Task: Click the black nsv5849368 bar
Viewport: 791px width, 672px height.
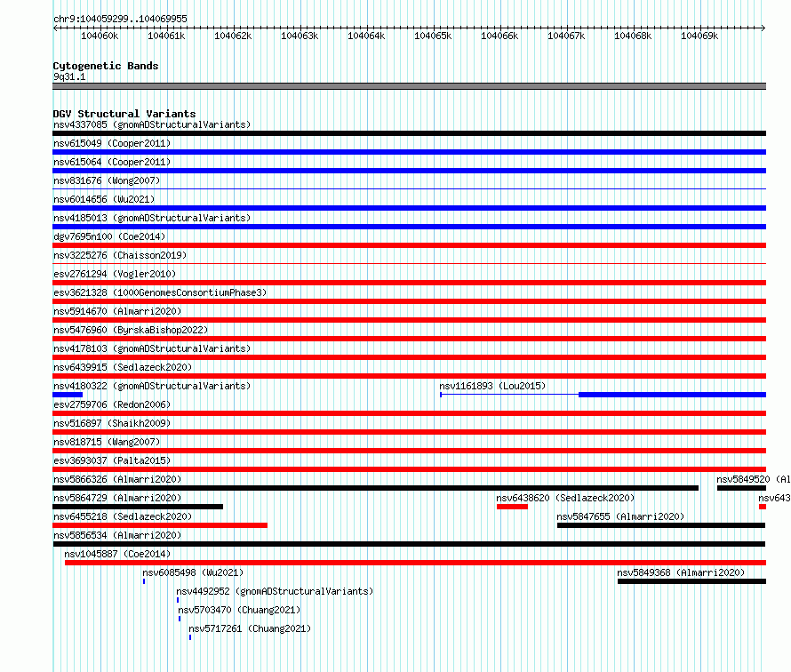Action: pyautogui.click(x=691, y=581)
